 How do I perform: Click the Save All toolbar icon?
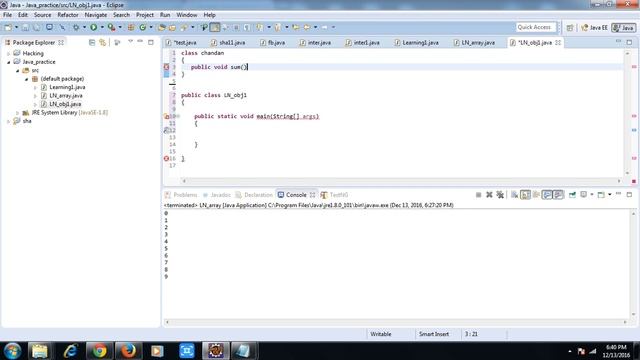tap(37, 27)
